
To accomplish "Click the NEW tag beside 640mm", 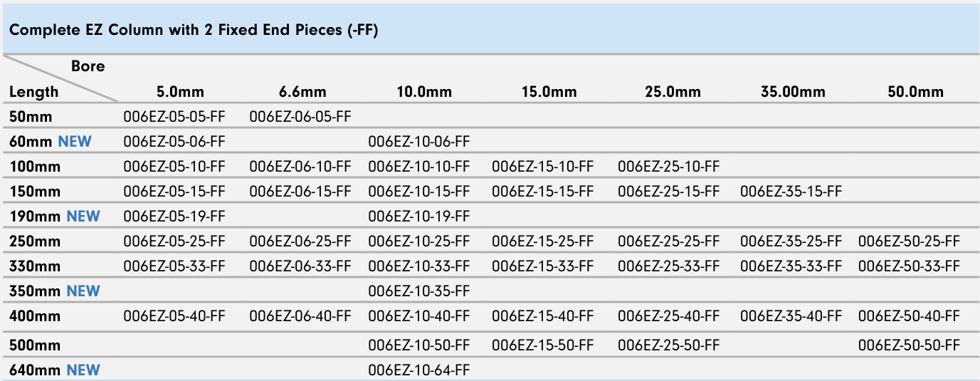I will 83,370.
